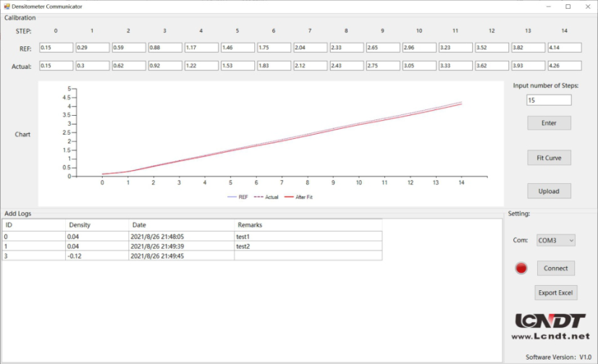Select REF field showing 3.52

[492, 48]
